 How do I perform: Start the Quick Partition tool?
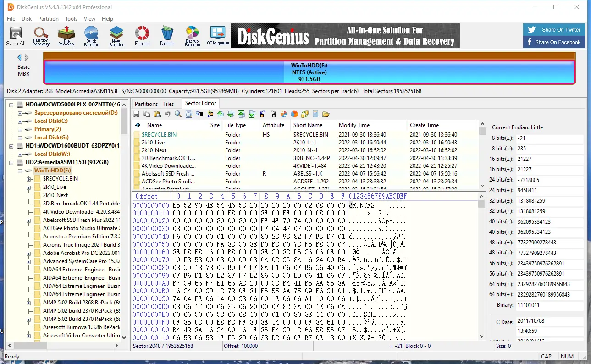pos(91,36)
